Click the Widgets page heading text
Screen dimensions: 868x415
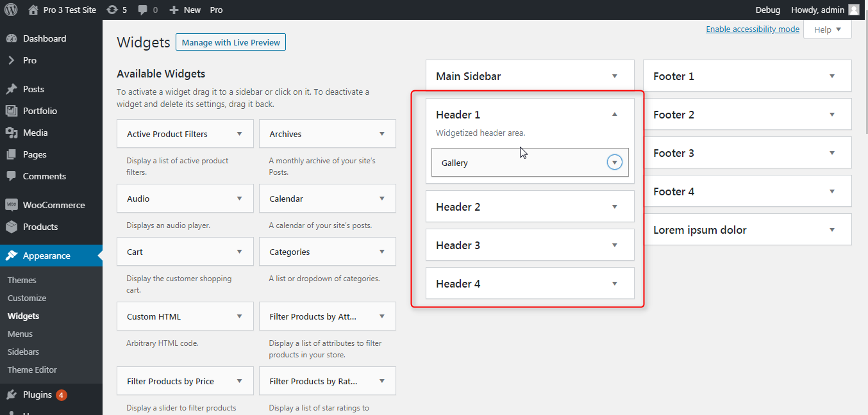(x=144, y=43)
